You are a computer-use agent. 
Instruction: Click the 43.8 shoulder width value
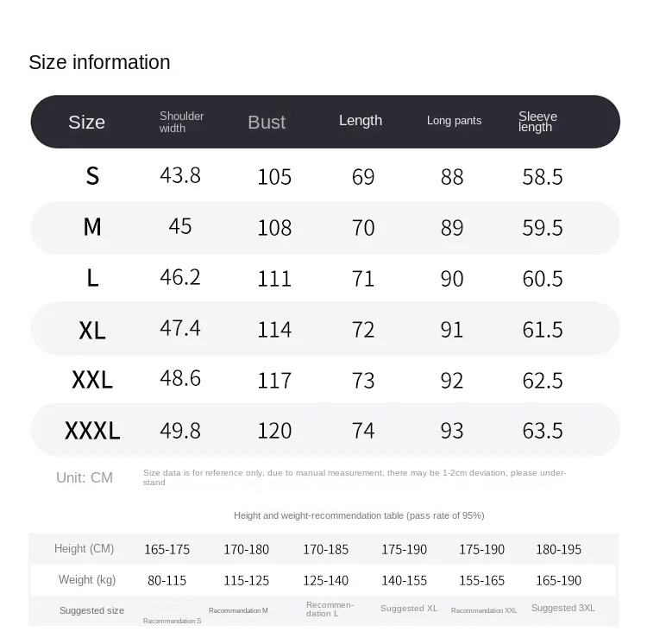tap(180, 175)
